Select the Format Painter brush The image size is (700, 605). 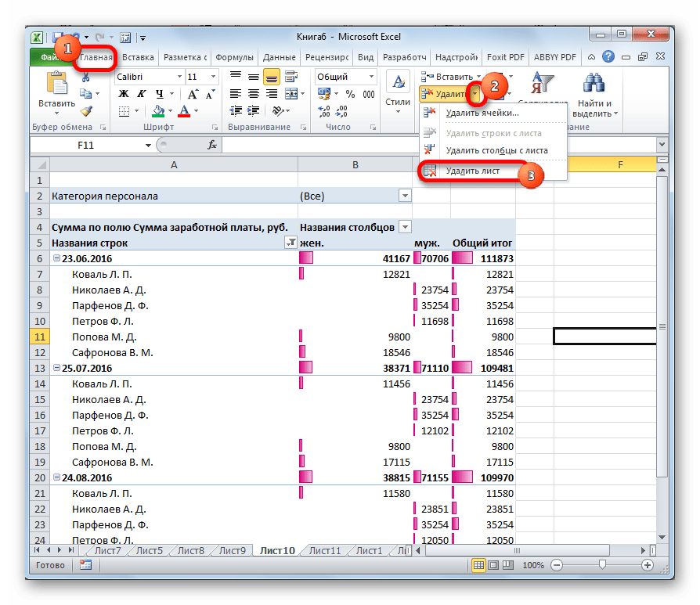pyautogui.click(x=86, y=110)
